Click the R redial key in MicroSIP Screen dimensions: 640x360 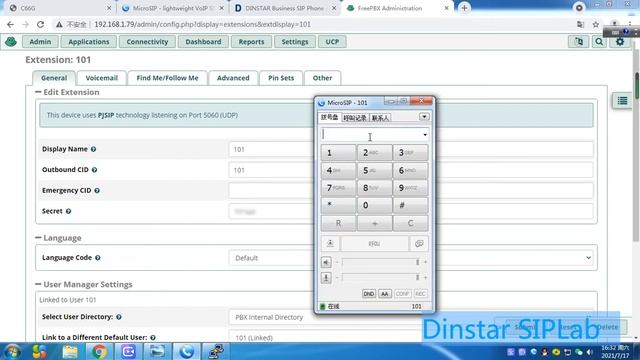tap(338, 223)
